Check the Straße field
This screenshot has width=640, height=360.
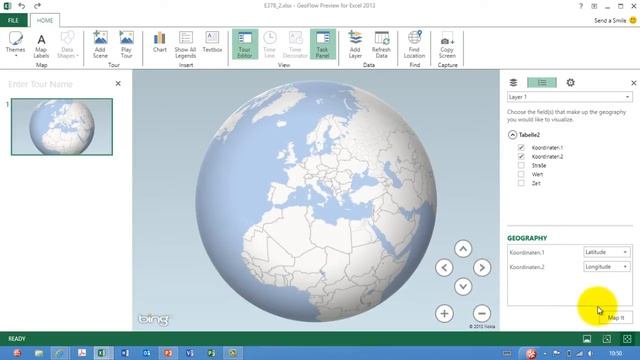pos(521,165)
